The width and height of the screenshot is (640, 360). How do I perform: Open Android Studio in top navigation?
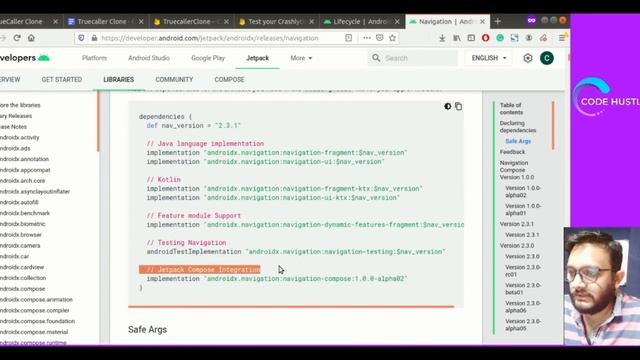pyautogui.click(x=149, y=58)
